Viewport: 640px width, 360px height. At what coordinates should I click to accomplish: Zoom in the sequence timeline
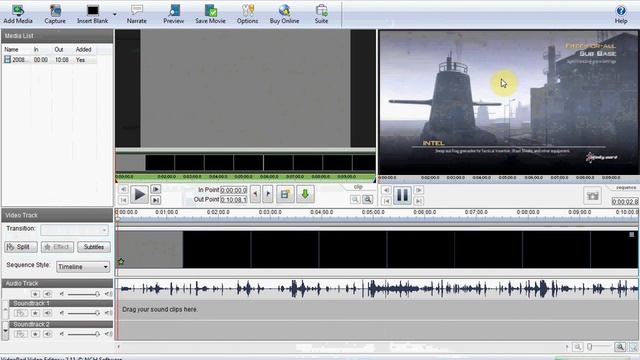(x=620, y=347)
